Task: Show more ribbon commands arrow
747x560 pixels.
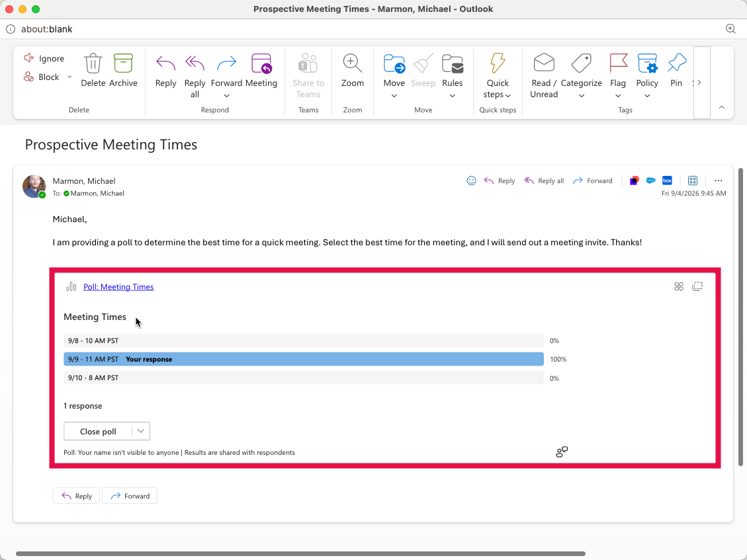Action: 699,83
